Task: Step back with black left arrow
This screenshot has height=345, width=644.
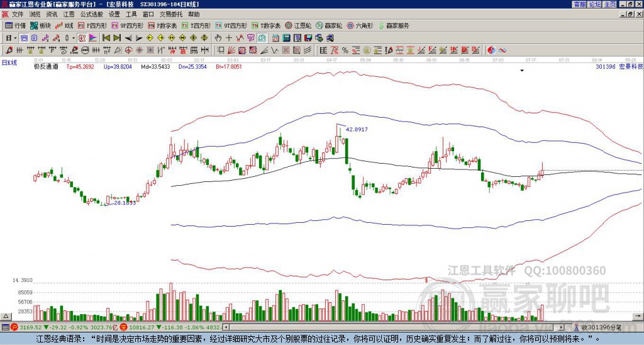Action: pyautogui.click(x=128, y=38)
